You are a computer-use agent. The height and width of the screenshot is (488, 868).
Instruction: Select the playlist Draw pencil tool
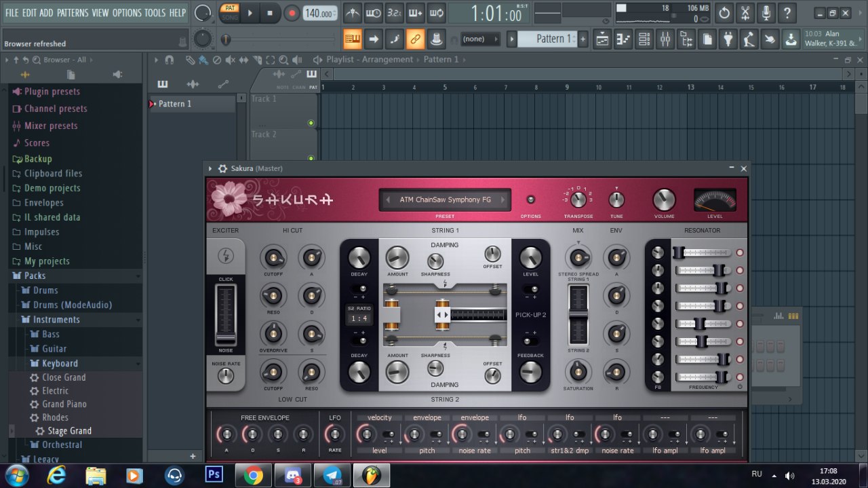[191, 60]
